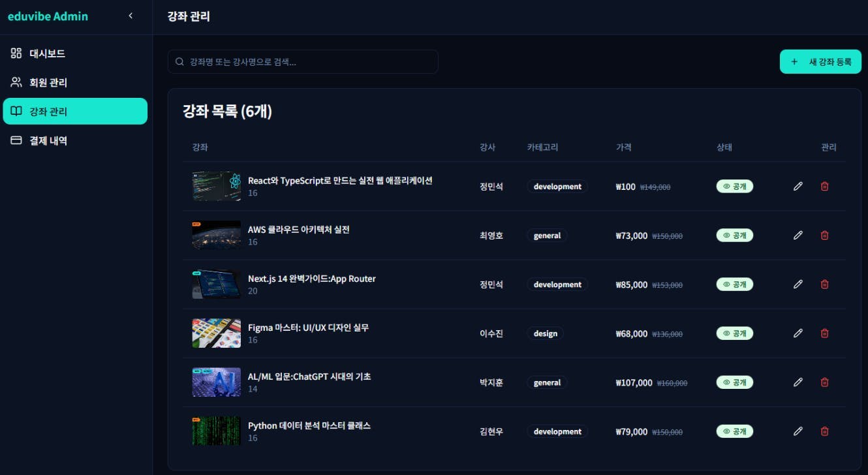This screenshot has height=475, width=868.
Task: Edit the Next.js 14 완벽가이드 course
Action: pyautogui.click(x=798, y=284)
